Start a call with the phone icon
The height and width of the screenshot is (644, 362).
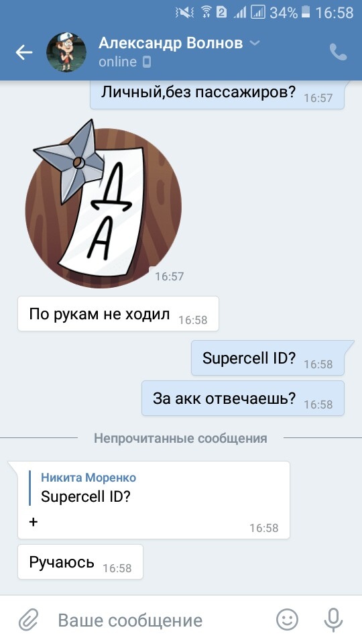pos(338,52)
